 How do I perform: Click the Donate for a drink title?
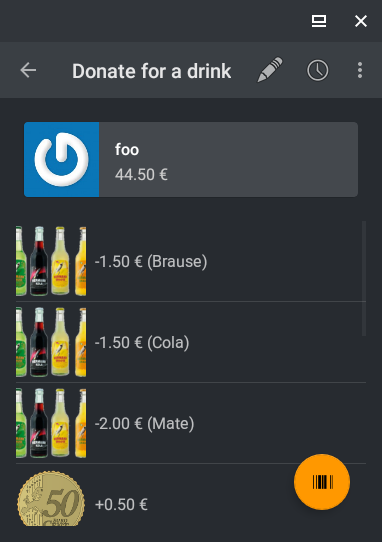[x=151, y=71]
